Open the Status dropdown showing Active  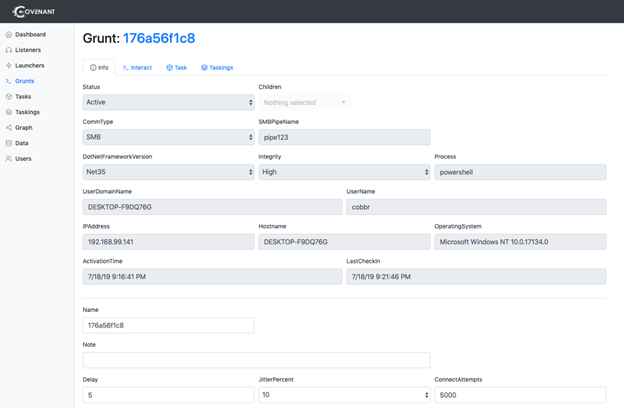point(168,102)
